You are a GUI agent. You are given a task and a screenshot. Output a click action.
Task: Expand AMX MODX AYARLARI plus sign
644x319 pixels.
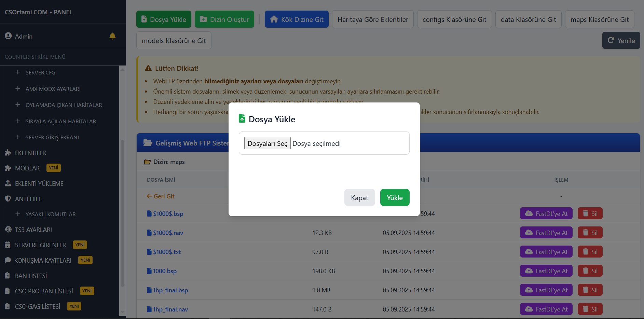[18, 89]
